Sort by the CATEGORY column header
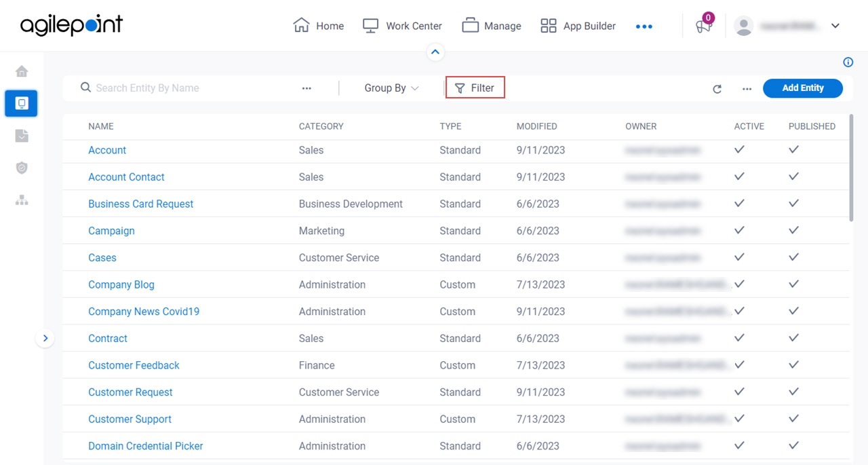 (x=321, y=126)
